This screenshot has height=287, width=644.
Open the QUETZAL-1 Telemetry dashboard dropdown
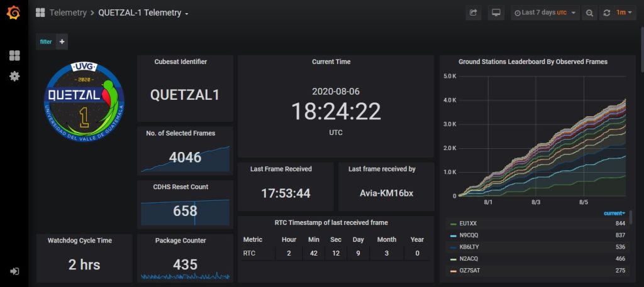(143, 13)
